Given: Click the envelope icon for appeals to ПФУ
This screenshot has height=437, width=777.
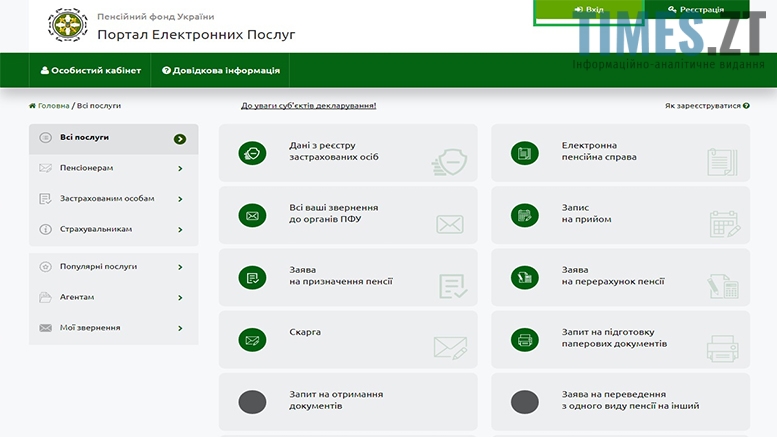Looking at the screenshot, I should [252, 215].
